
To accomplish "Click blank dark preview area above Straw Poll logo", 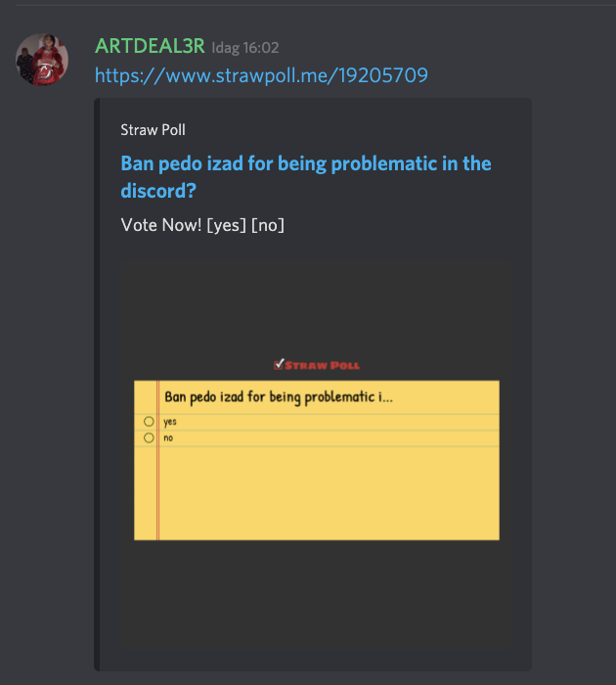I will pos(317,305).
